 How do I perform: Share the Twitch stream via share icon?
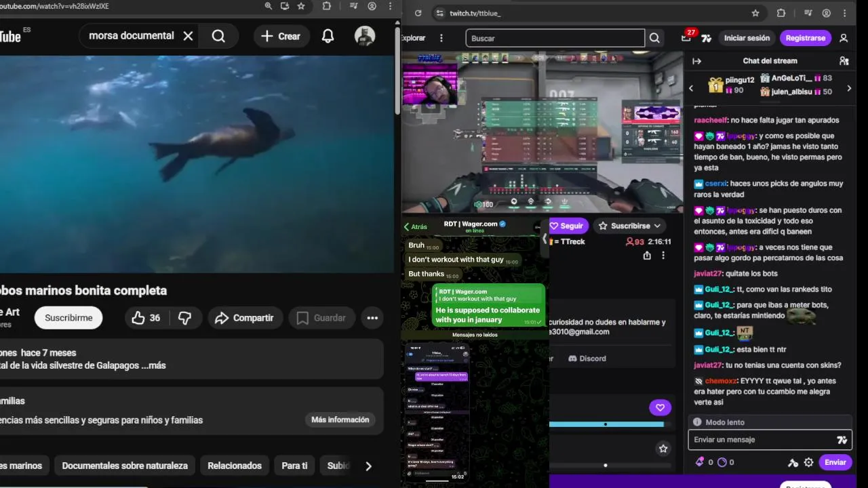pos(647,256)
